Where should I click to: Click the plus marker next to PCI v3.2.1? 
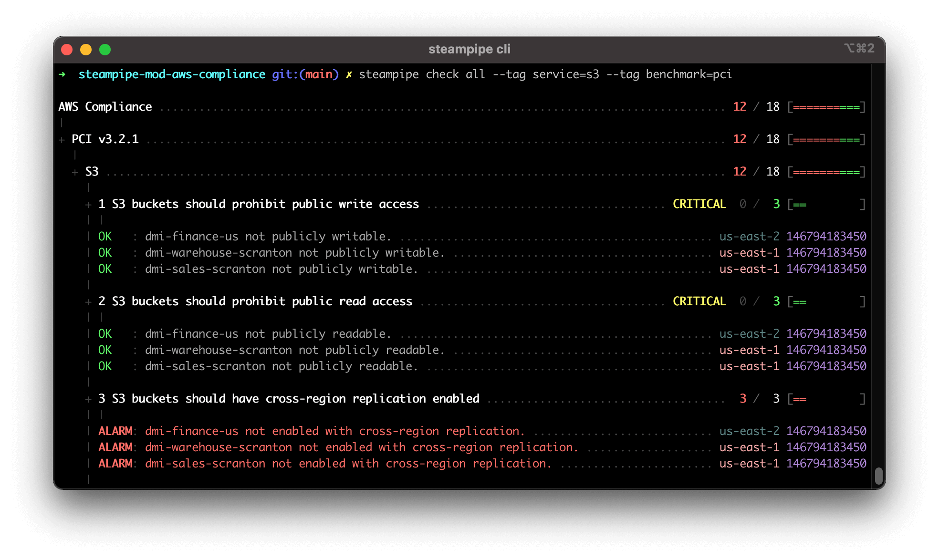click(x=62, y=140)
